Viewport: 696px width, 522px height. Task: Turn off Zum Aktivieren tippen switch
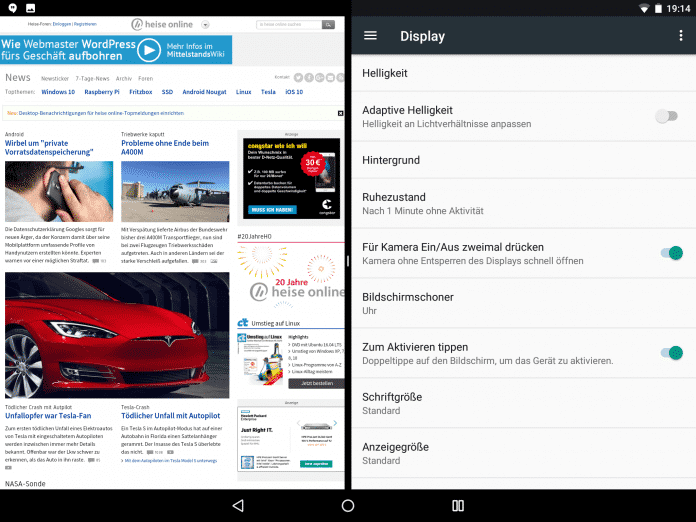coord(671,352)
